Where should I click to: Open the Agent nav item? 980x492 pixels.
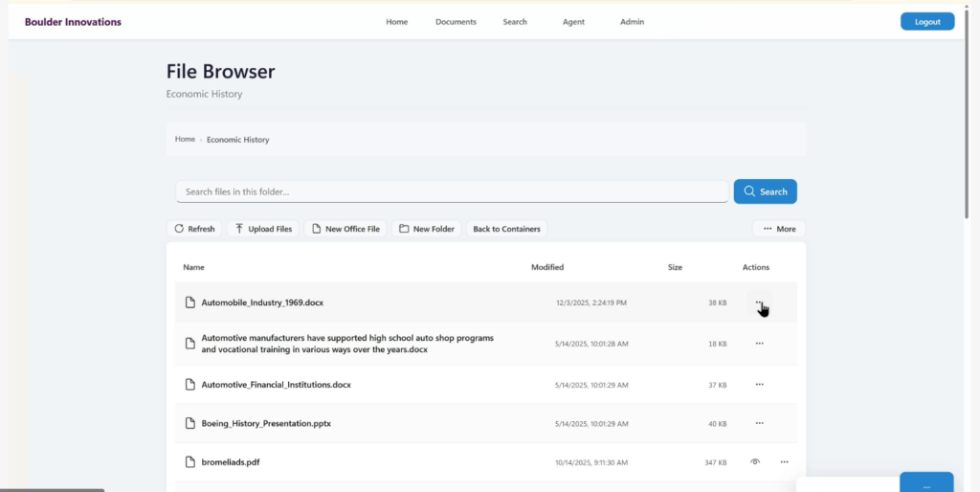(x=573, y=22)
